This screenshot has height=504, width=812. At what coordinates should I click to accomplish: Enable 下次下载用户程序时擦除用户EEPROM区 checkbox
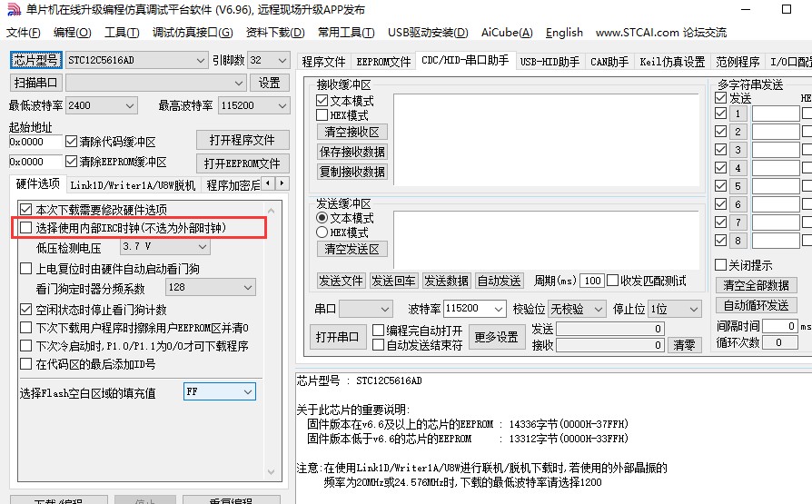tap(26, 327)
